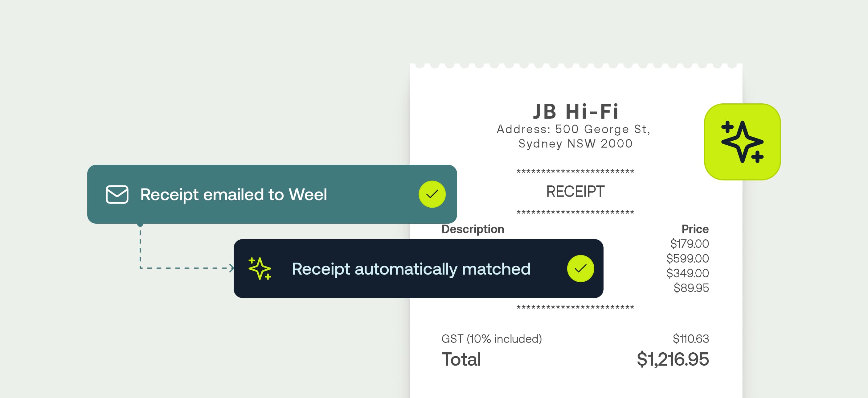Click the large green sparkle badge on receipt
Viewport: 868px width, 398px height.
pyautogui.click(x=742, y=142)
